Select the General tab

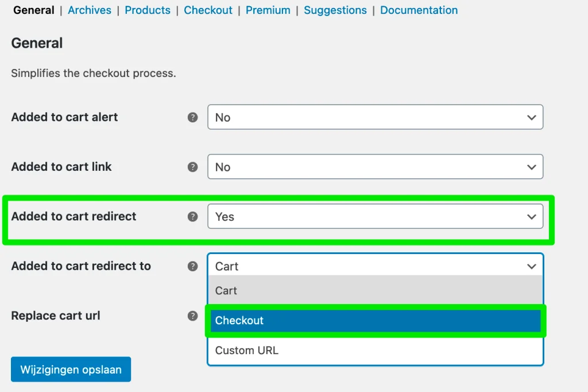(x=33, y=10)
